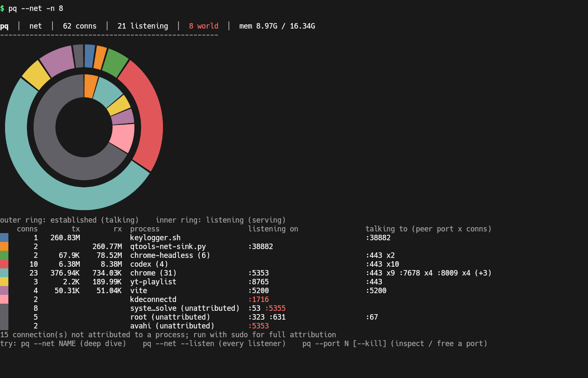Click the 'talking to (peer port x conns)' header

(428, 229)
